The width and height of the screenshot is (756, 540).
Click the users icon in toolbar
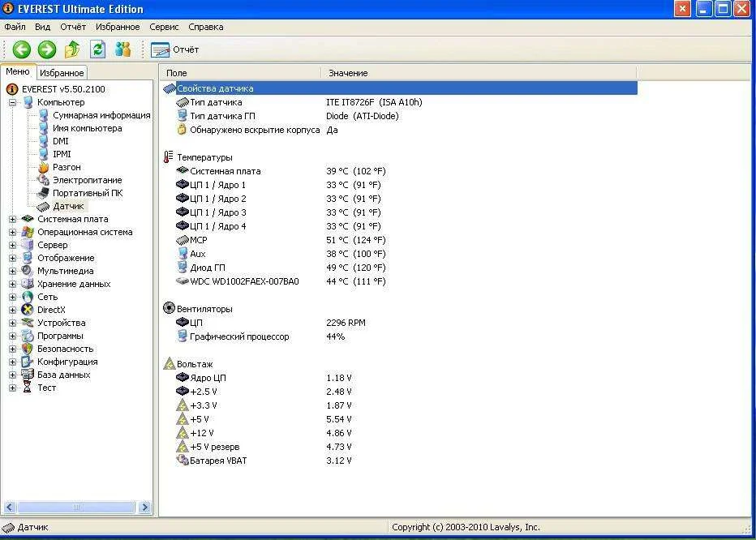click(x=123, y=49)
